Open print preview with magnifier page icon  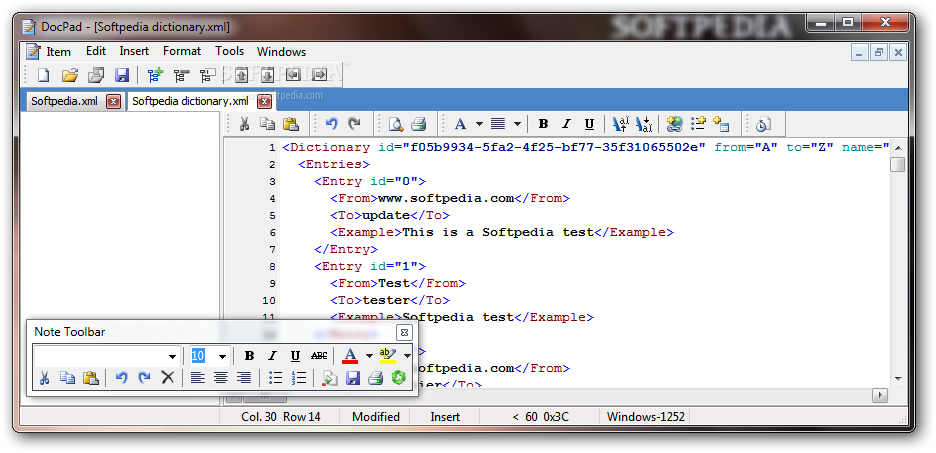pyautogui.click(x=396, y=124)
